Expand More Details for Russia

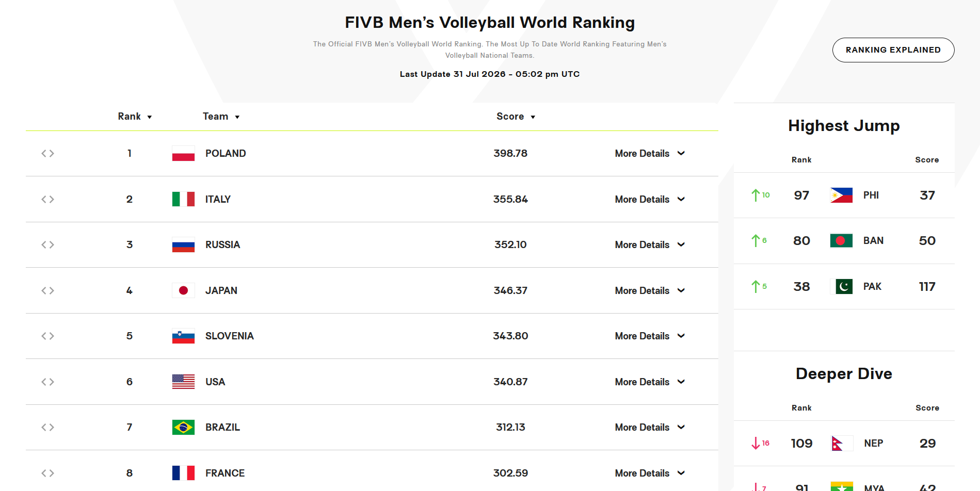tap(650, 244)
